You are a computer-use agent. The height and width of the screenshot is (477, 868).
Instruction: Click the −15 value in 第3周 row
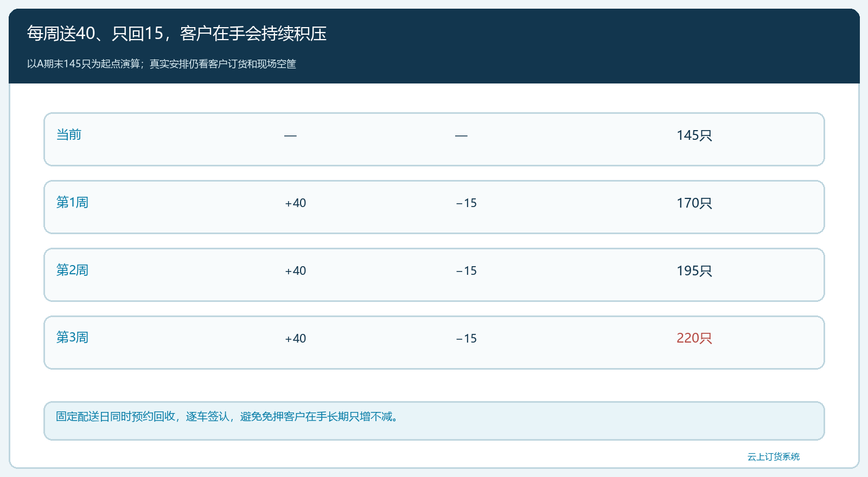[466, 339]
